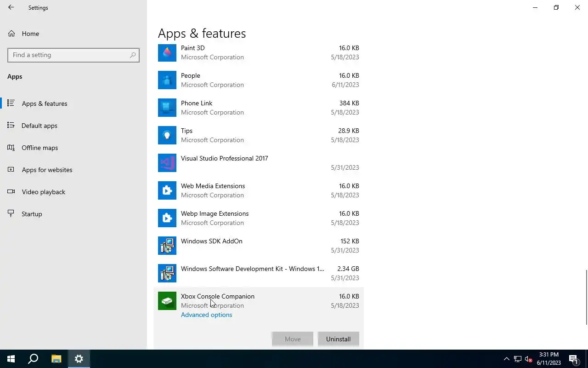Image resolution: width=588 pixels, height=368 pixels.
Task: Open taskbar Search
Action: pos(33,359)
